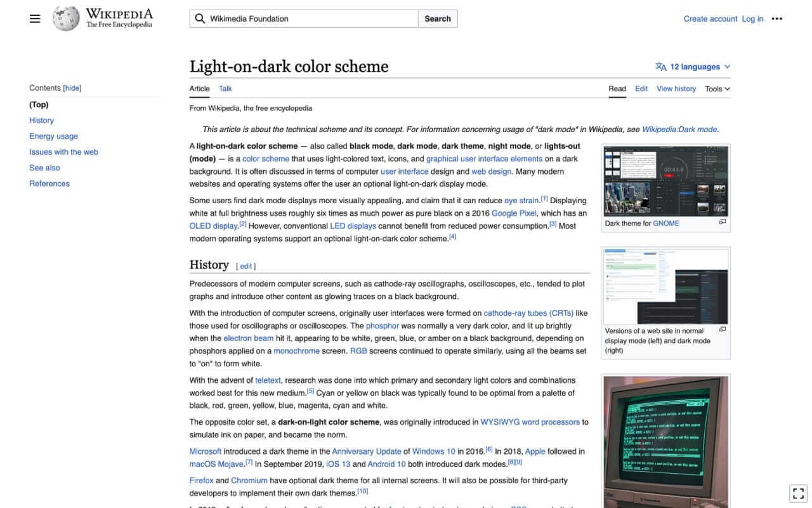Follow the web design link
Image resolution: width=812 pixels, height=508 pixels.
tap(491, 171)
